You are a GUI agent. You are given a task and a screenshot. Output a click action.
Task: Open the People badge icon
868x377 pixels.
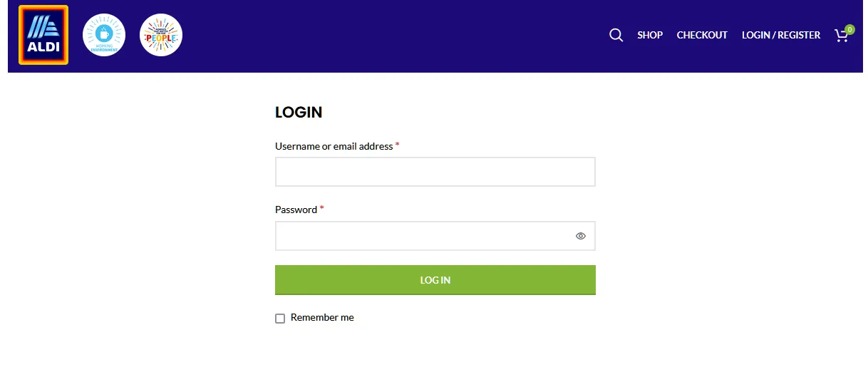click(161, 35)
